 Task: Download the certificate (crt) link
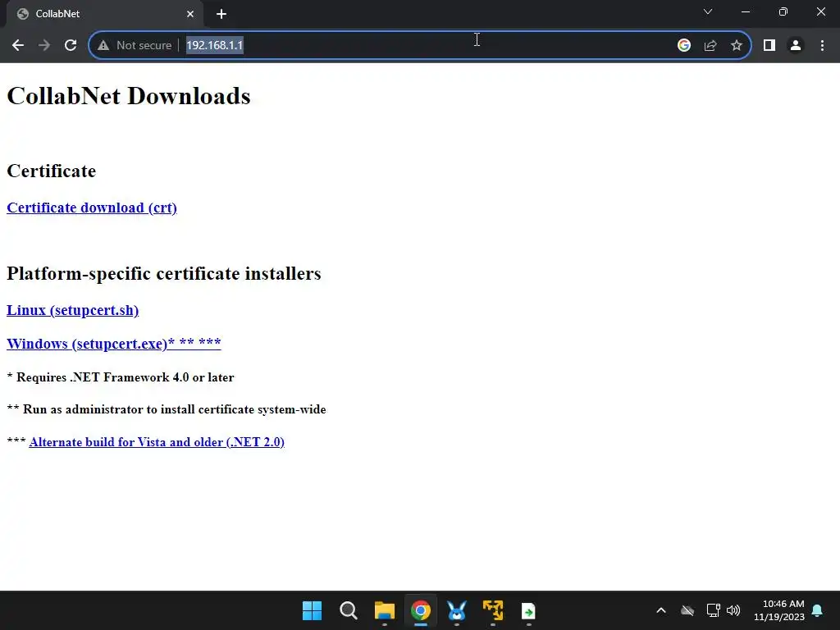(92, 208)
